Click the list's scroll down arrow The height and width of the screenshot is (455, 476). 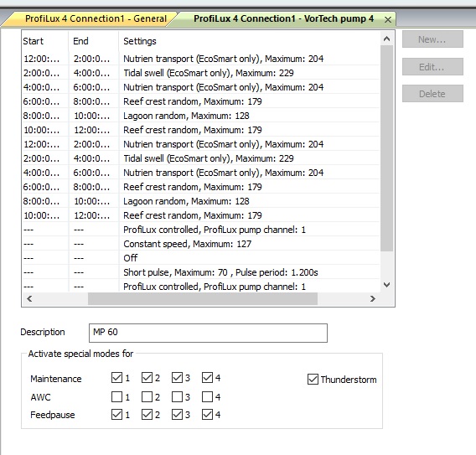386,285
